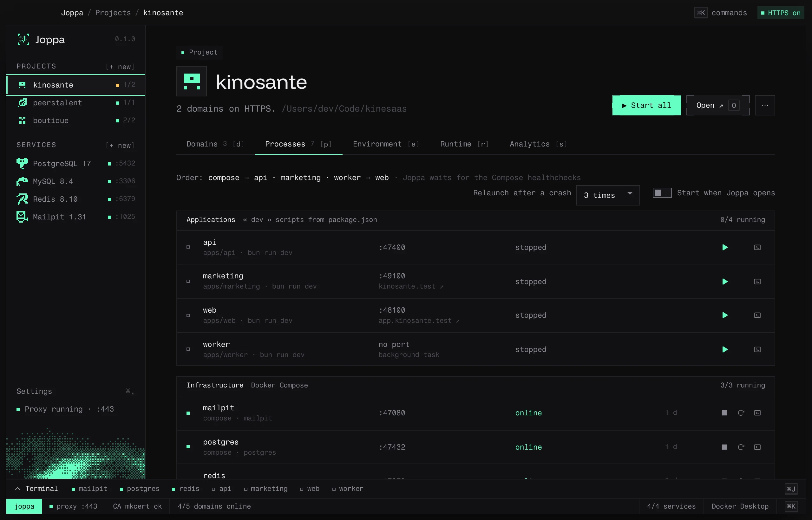
Task: Start the web process
Action: point(725,315)
